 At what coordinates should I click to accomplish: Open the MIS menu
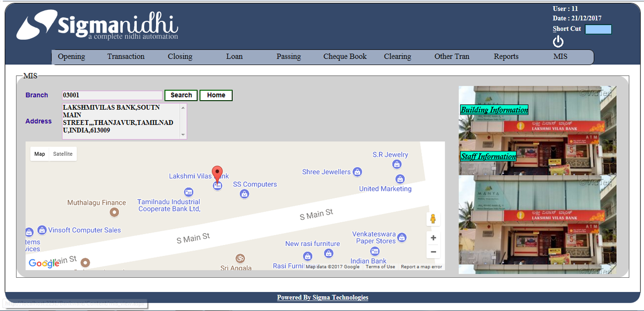click(560, 57)
